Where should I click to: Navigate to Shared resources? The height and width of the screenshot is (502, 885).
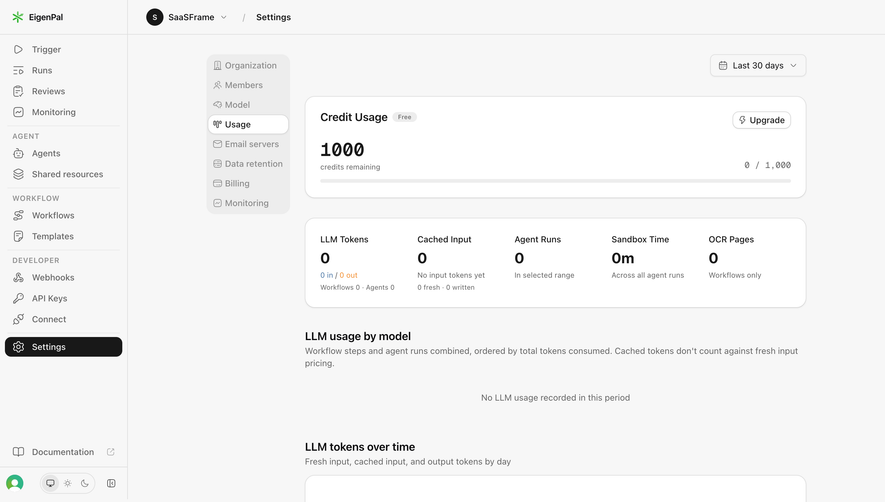[x=63, y=174]
